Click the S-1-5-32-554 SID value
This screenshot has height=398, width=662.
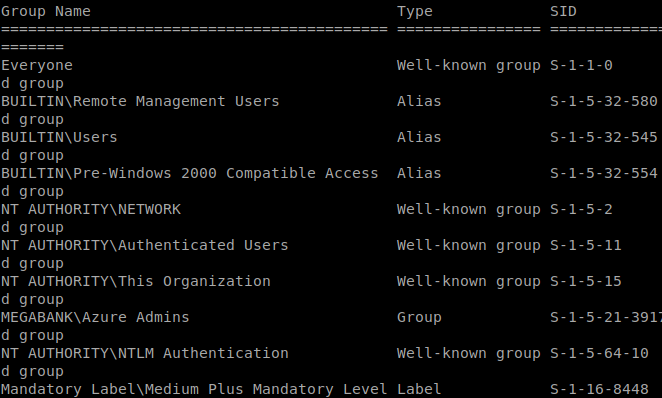coord(604,173)
